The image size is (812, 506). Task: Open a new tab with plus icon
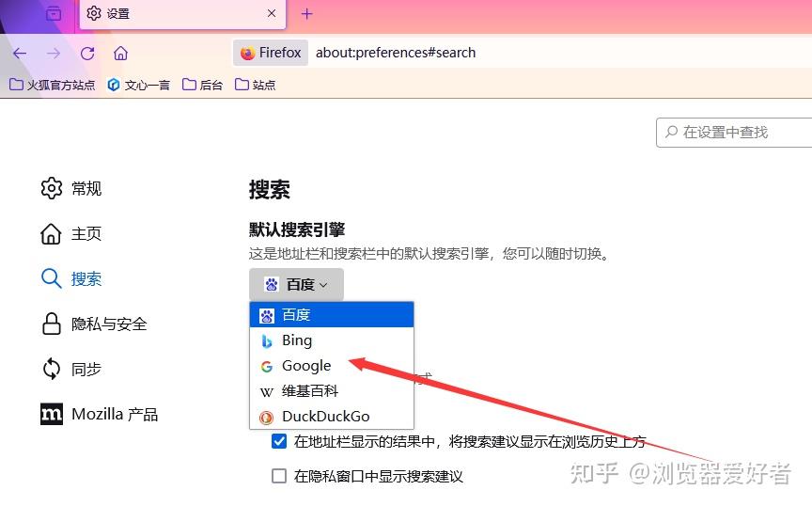306,13
